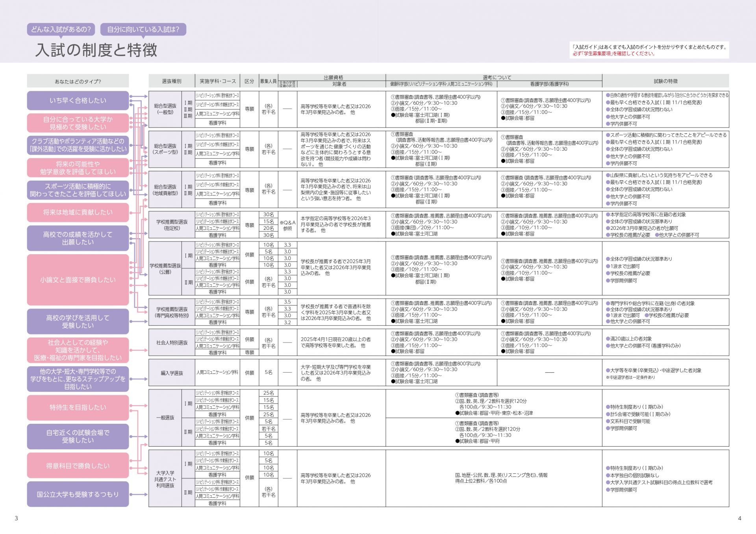756x534 pixels.
Task: Click page number '3'
Action: (16, 518)
